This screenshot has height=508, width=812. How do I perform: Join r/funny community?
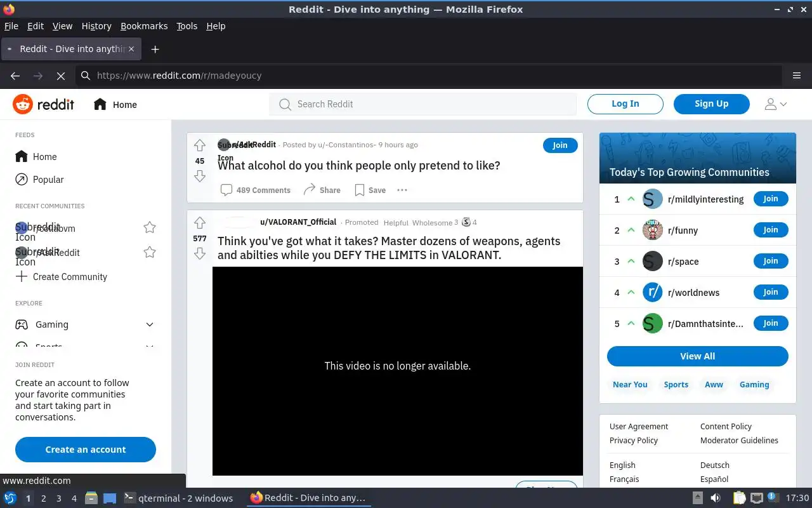click(x=771, y=230)
